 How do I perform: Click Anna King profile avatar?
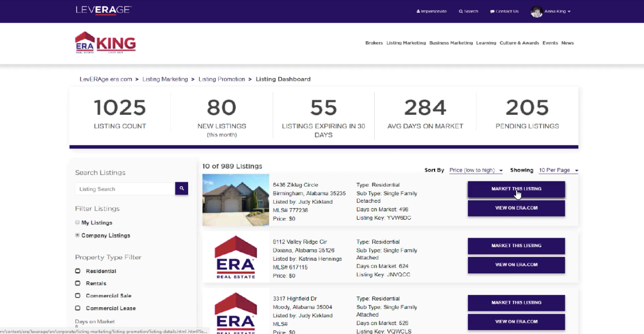click(536, 12)
